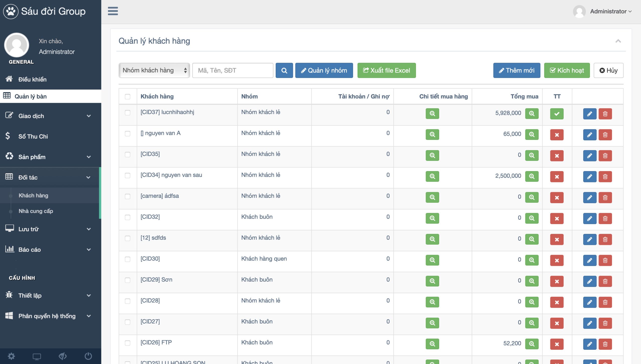Screen dimensions: 641x364
Task: Check the select-all checkbox in table header
Action: pos(127,97)
